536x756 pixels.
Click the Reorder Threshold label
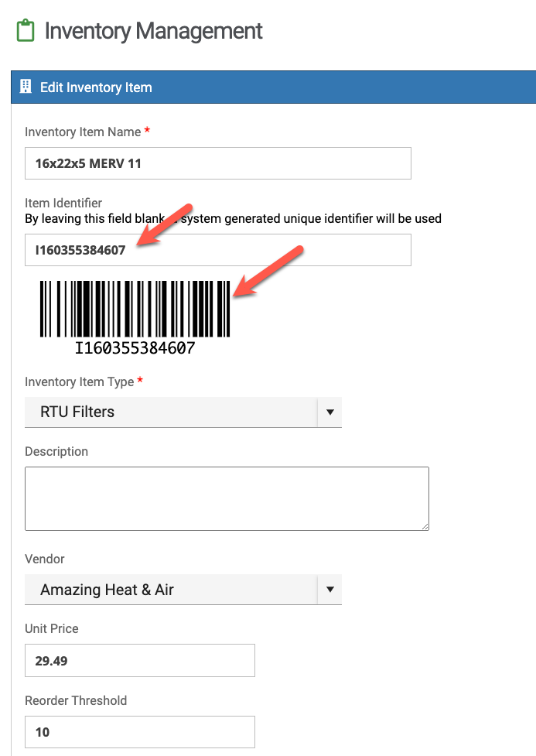[x=76, y=700]
